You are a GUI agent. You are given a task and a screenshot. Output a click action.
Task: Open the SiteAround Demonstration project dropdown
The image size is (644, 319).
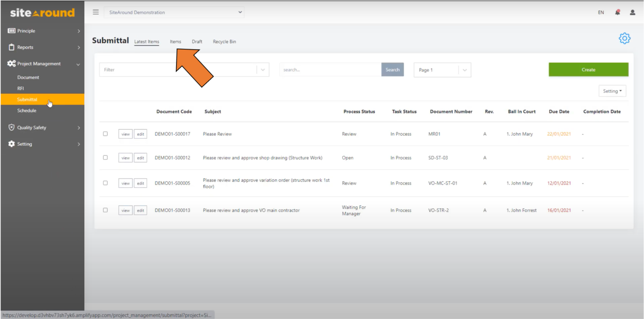174,12
